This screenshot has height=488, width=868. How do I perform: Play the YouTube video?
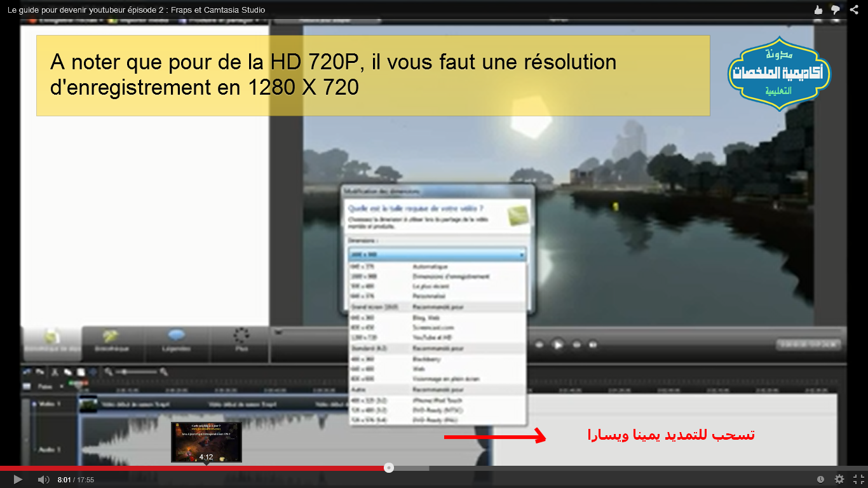tap(18, 480)
